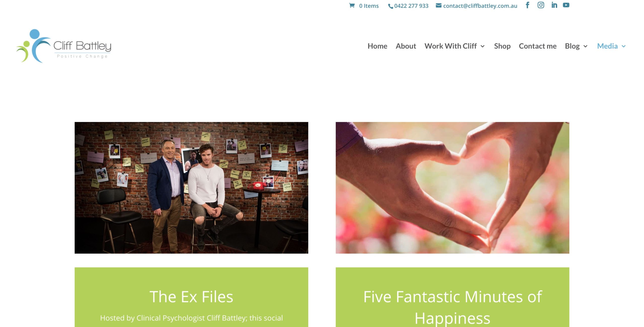This screenshot has width=644, height=327.
Task: Click the Facebook icon
Action: pyautogui.click(x=528, y=5)
